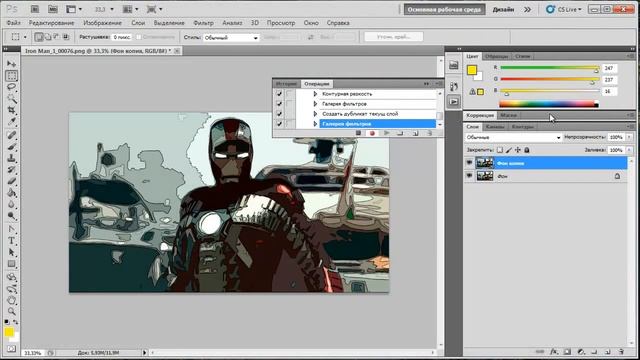
Task: Select the 3D Rotate tool
Action: click(x=11, y=277)
